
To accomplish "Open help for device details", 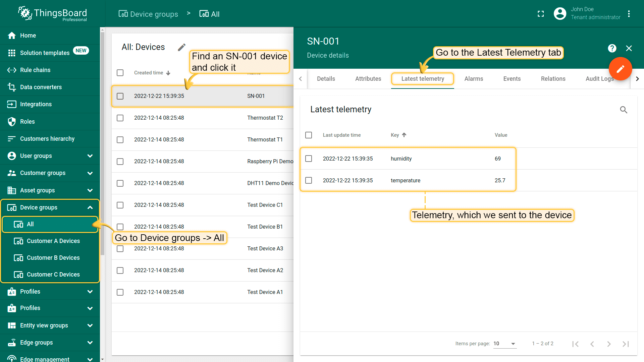I will tap(612, 48).
